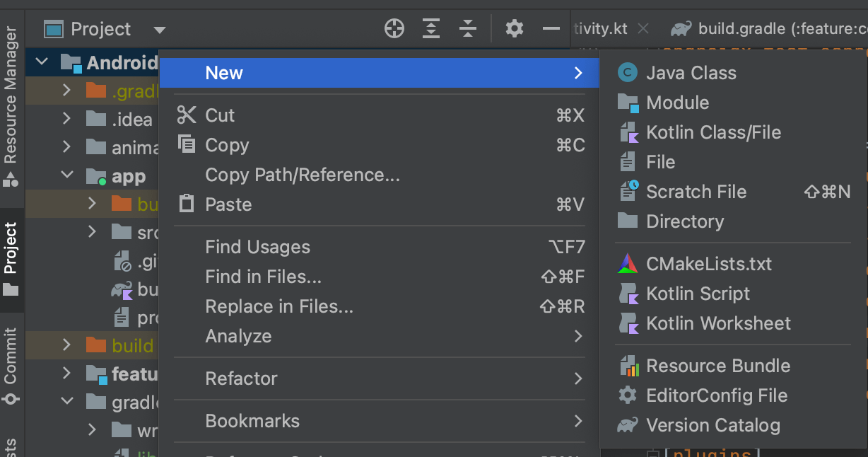
Task: Click the Gradle elephant icon on build.gradle tab
Action: (x=681, y=29)
